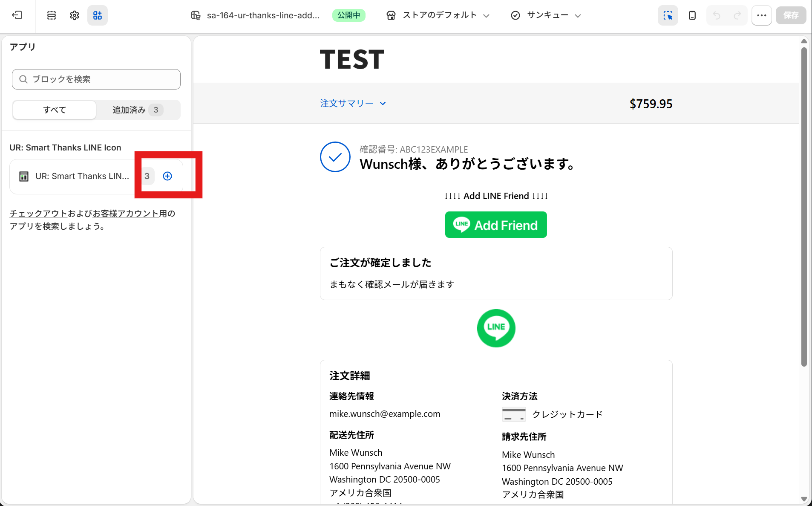Click the scroll up arrow of preview
Viewport: 812px width, 506px height.
click(x=804, y=41)
